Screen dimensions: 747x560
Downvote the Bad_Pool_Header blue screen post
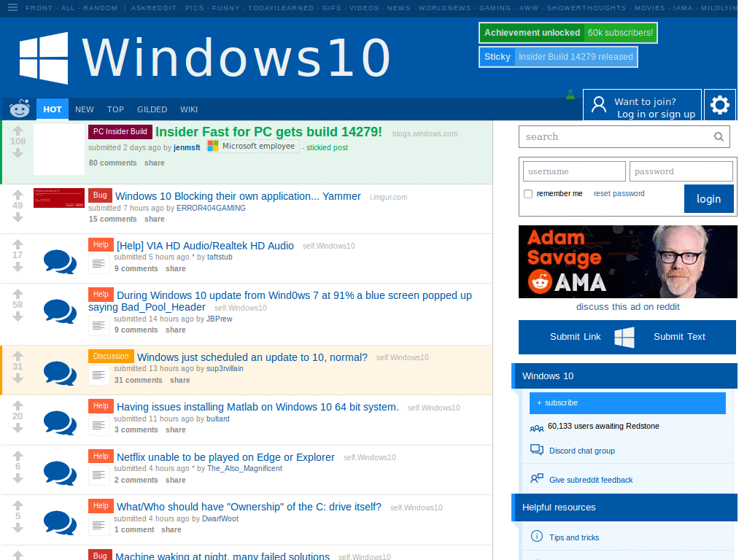18,316
